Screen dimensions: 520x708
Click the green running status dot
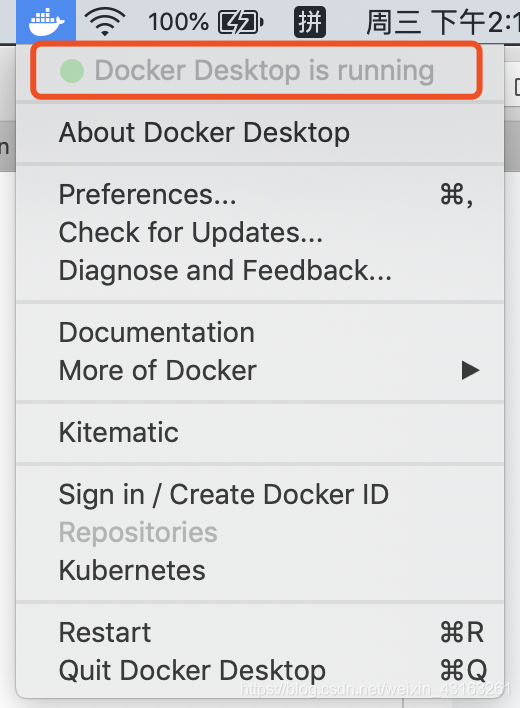72,71
